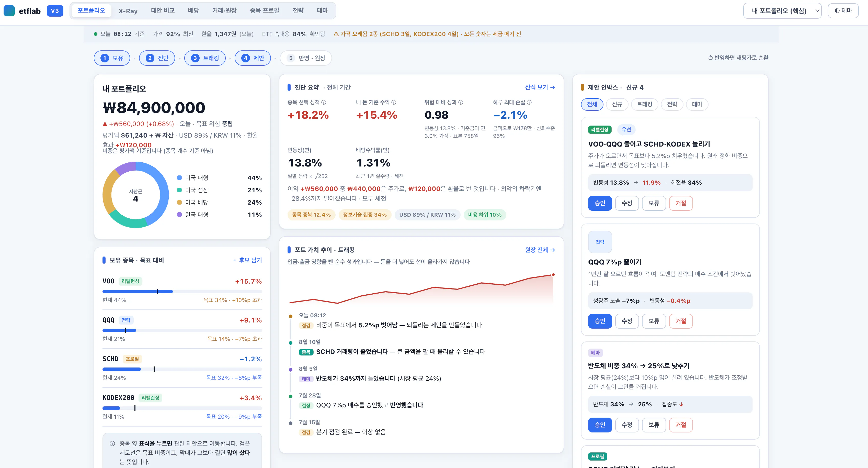Click the 테마 tag on the 8월 5일 entry
868x468 pixels.
[306, 379]
